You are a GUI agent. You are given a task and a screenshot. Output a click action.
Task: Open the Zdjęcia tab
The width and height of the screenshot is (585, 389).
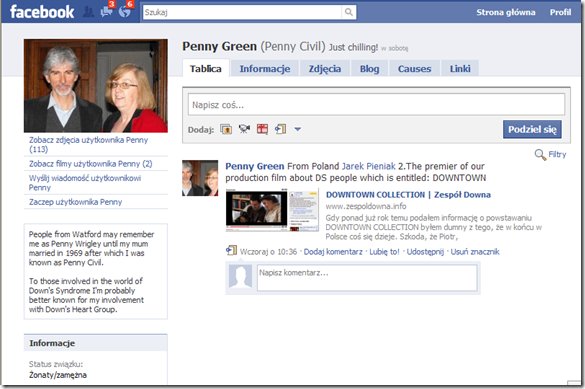(325, 69)
